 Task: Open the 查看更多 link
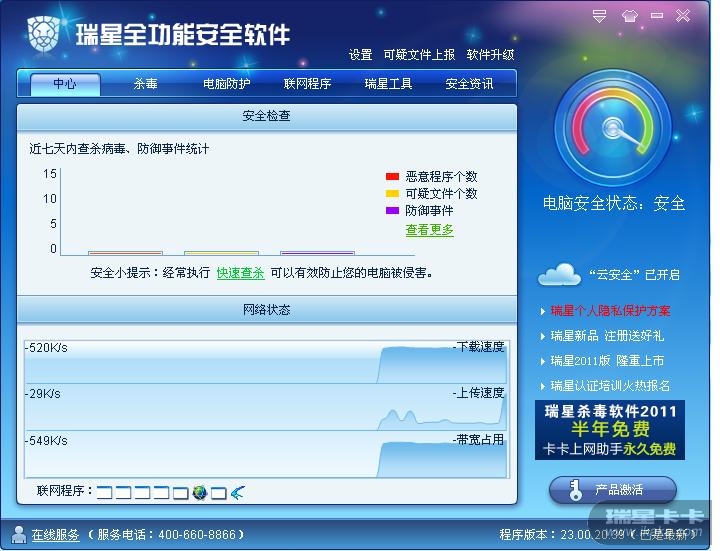429,230
